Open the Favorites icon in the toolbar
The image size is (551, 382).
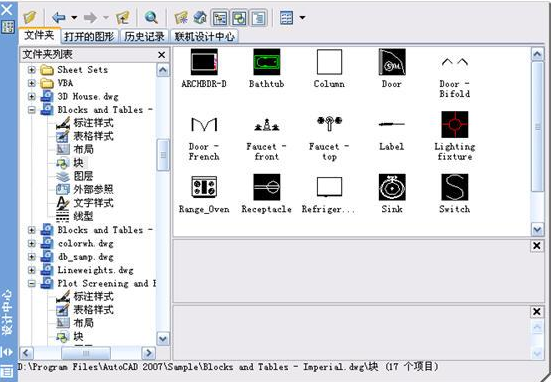point(181,18)
